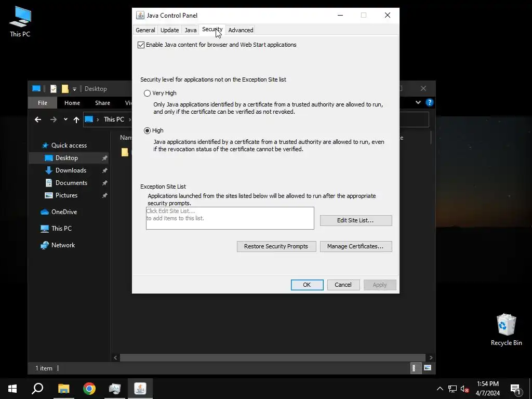Open the General tab in Java Control Panel

(145, 30)
